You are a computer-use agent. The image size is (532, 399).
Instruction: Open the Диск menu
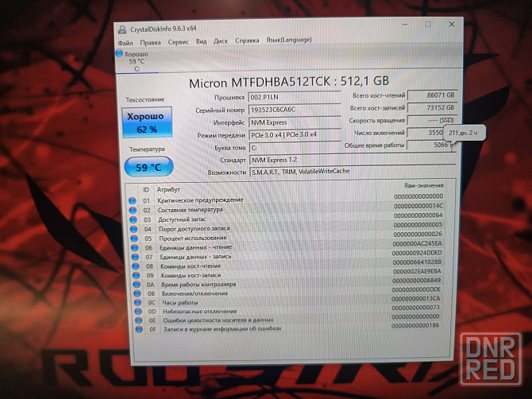[x=221, y=41]
